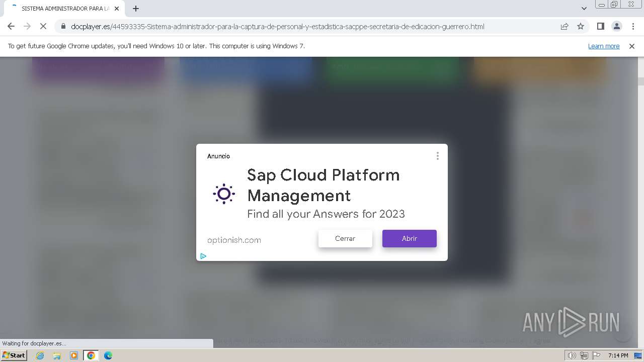Select the SISTEMA ADMINISTRADOR PARA LA tab

pos(64,9)
